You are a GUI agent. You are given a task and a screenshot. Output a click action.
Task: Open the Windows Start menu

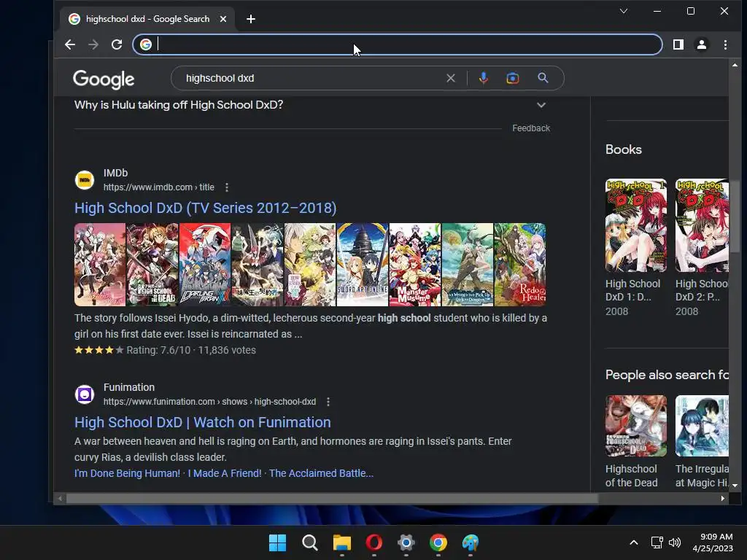278,542
